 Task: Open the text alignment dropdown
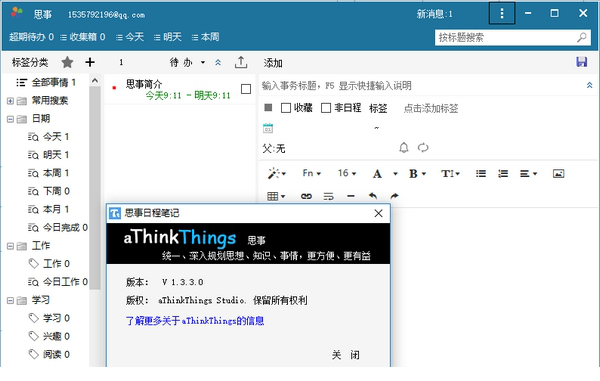click(528, 174)
